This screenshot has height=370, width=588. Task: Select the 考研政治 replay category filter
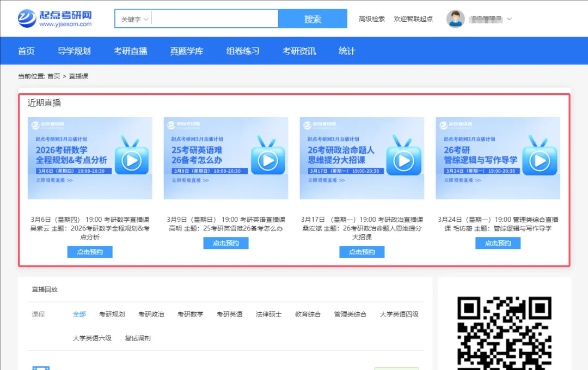coord(151,314)
